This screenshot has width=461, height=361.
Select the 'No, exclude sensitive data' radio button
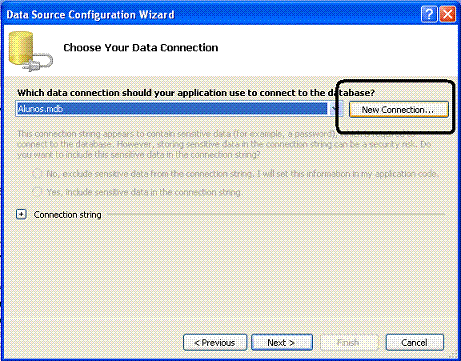pyautogui.click(x=37, y=174)
